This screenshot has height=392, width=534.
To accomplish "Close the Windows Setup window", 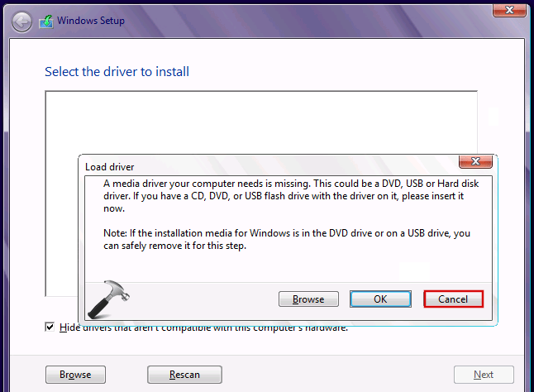I will 509,10.
